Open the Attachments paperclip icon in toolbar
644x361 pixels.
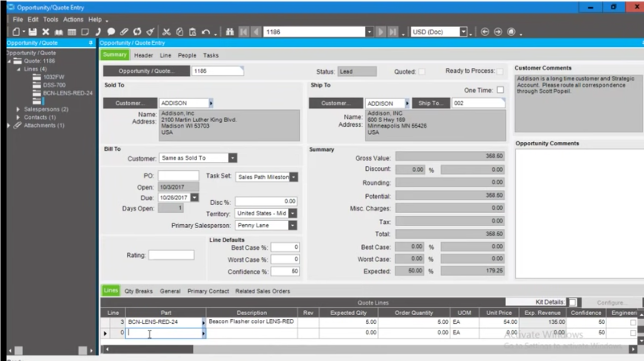tap(123, 32)
